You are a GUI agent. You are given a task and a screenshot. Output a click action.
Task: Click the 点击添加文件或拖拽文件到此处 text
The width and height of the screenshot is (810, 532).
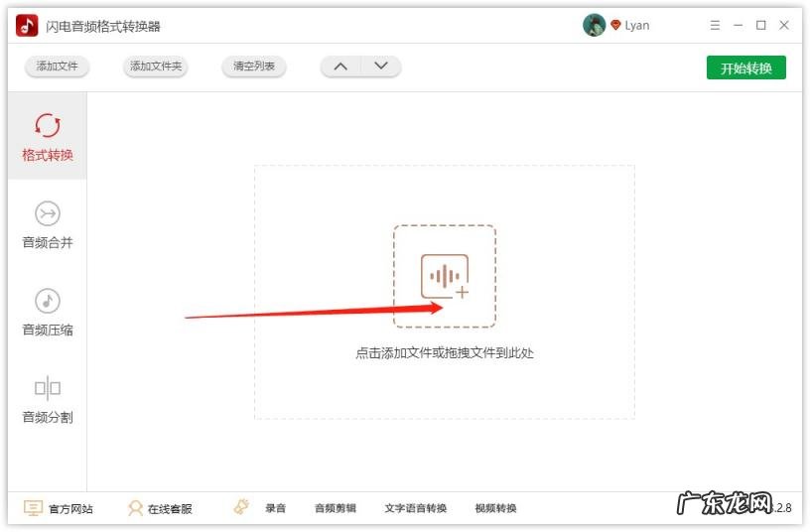click(x=445, y=353)
